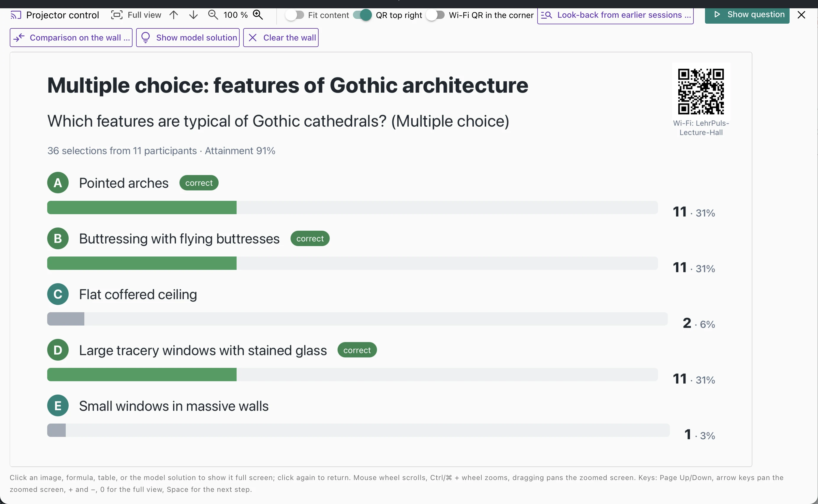Viewport: 818px width, 504px height.
Task: Click the '2 · 6%' count
Action: click(699, 323)
